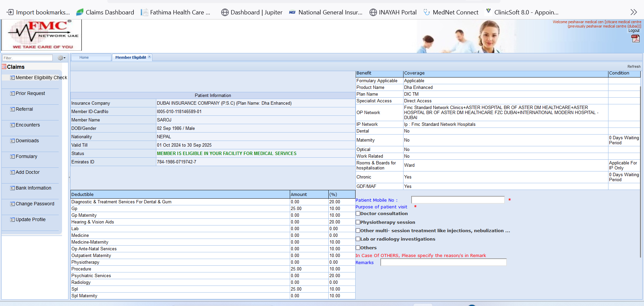644x306 pixels.
Task: Open Claims Dashboard bookmark
Action: [105, 12]
